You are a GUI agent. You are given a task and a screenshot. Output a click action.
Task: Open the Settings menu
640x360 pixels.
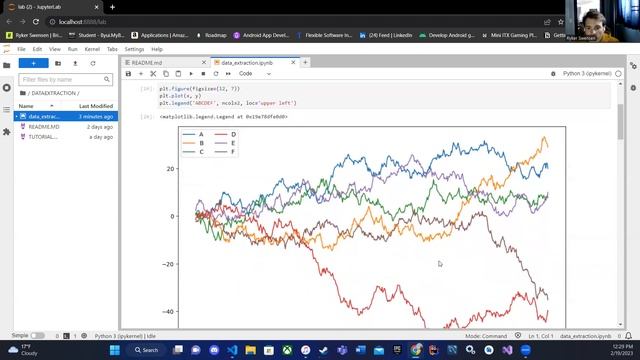[x=134, y=49]
